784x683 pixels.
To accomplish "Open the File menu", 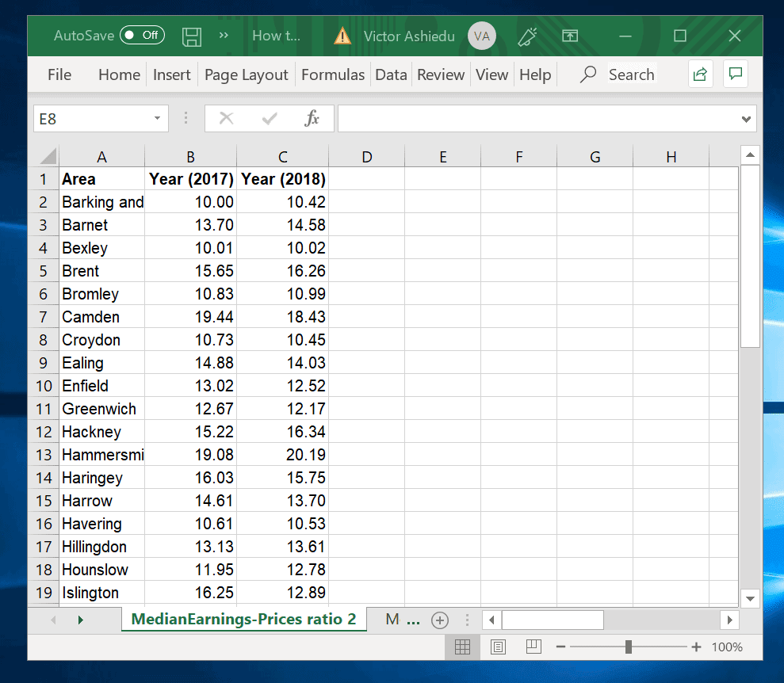I will 59,74.
